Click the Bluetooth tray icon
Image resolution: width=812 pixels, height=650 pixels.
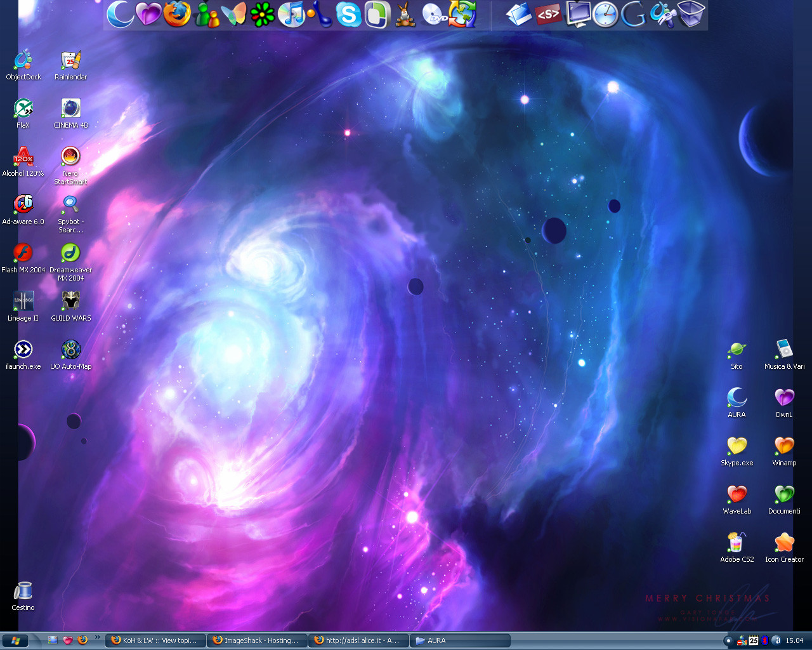tap(765, 640)
